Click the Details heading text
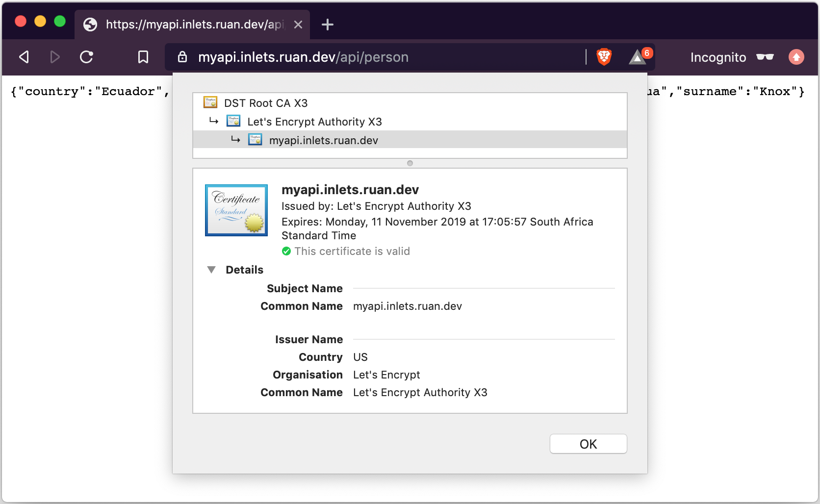 click(244, 270)
